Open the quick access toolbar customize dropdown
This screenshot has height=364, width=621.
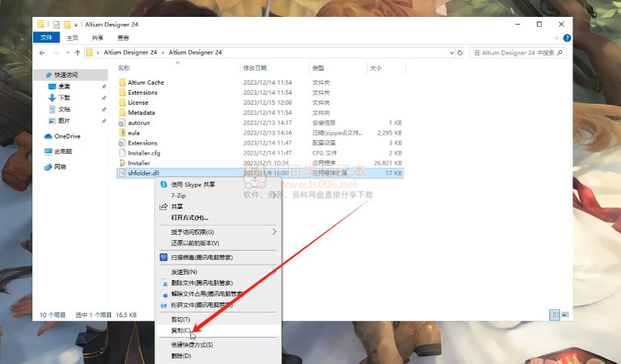point(76,25)
